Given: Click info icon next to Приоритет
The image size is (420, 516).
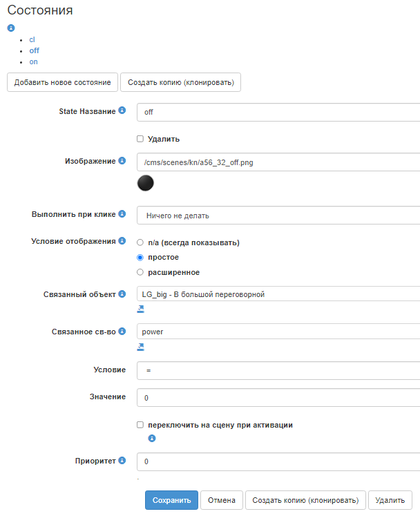Looking at the screenshot, I should tap(122, 460).
